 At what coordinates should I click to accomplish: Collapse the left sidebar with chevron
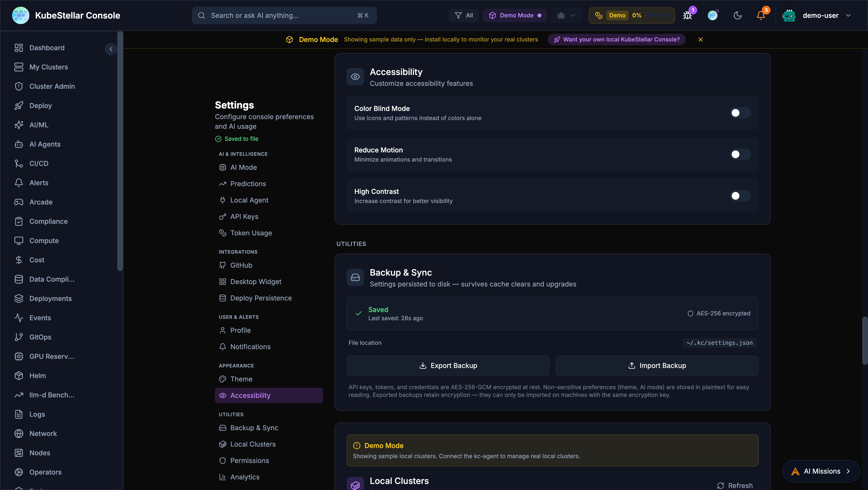tap(111, 49)
